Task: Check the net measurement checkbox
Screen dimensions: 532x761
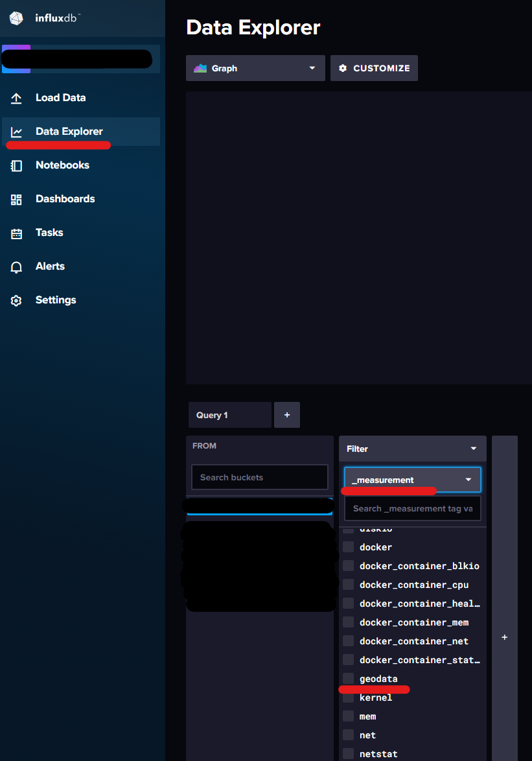Action: point(348,735)
